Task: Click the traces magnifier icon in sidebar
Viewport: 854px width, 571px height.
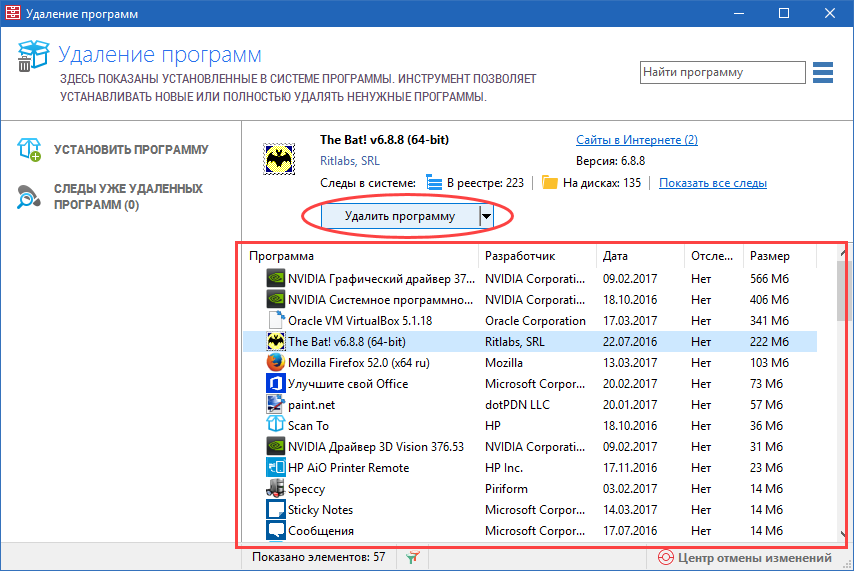Action: click(28, 197)
